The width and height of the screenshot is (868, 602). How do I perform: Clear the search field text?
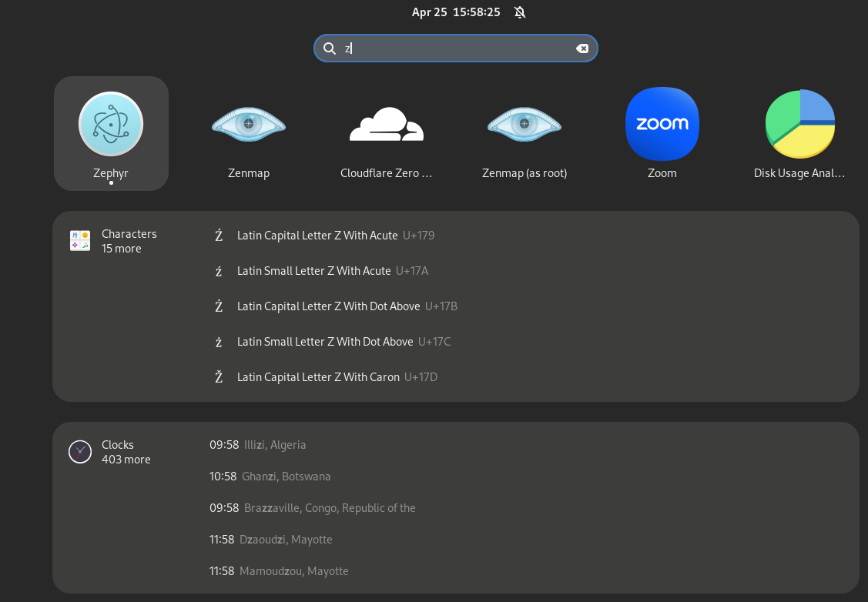(x=581, y=48)
